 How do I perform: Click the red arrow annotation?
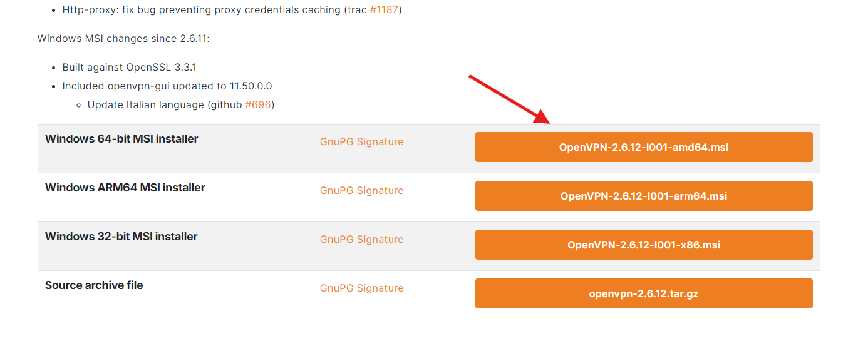pos(509,99)
